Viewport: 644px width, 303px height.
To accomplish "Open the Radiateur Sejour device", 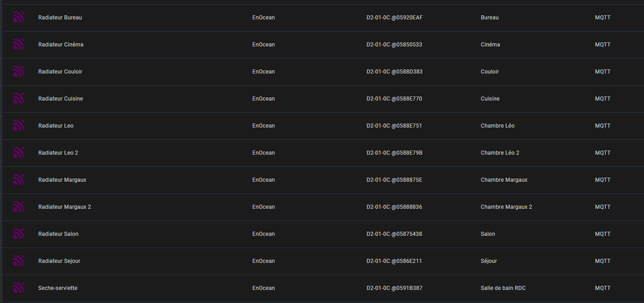I will point(59,261).
